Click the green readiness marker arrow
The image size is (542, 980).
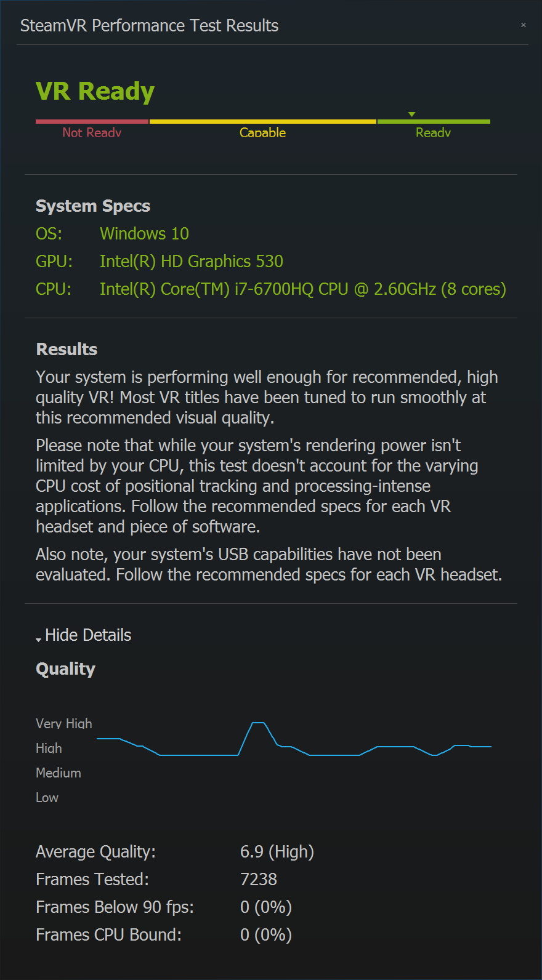click(x=412, y=114)
